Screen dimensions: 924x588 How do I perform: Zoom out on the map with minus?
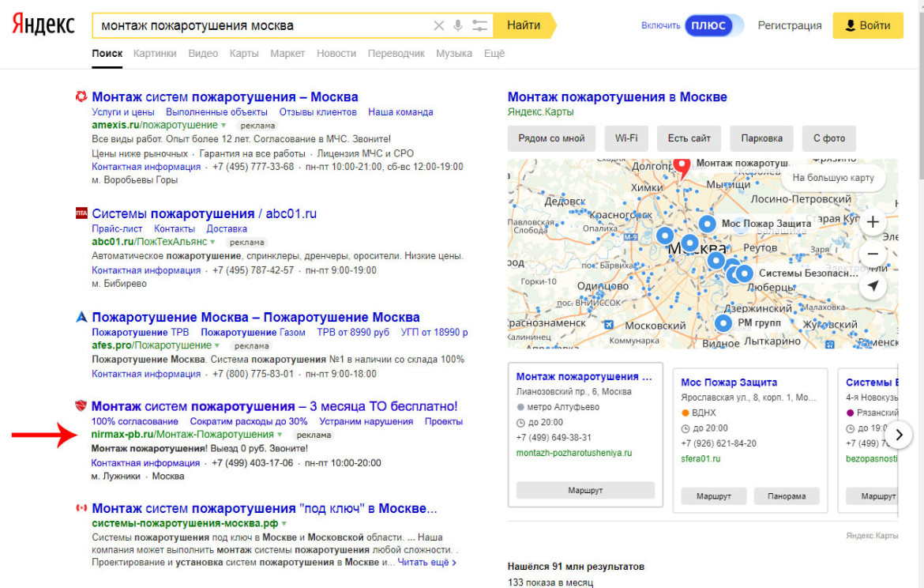(x=873, y=254)
